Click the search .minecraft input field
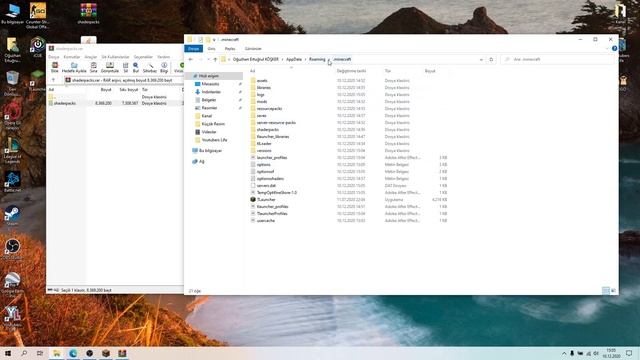Screen dimensions: 640x360 (x=557, y=60)
